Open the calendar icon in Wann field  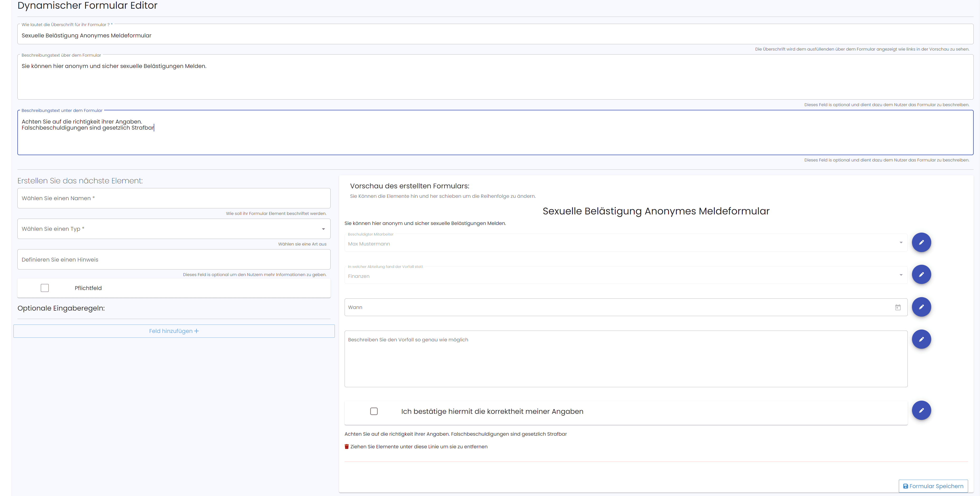(x=898, y=307)
